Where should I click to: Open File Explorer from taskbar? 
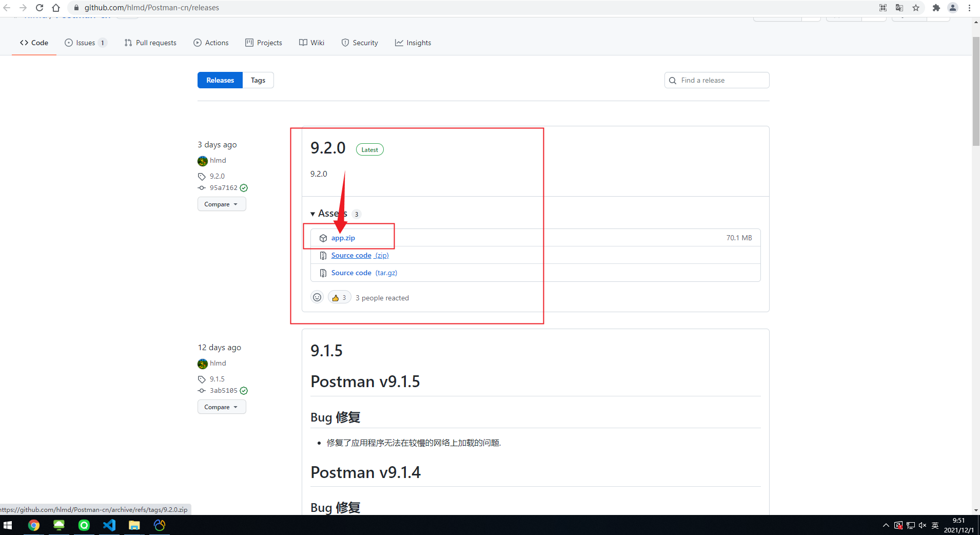pyautogui.click(x=134, y=525)
